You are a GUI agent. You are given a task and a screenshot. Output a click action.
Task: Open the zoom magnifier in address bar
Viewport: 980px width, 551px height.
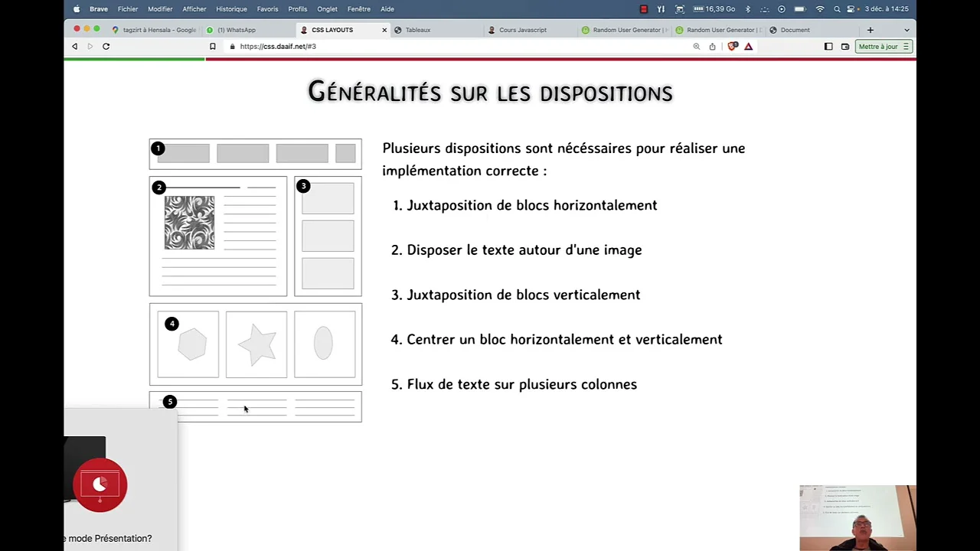point(697,47)
